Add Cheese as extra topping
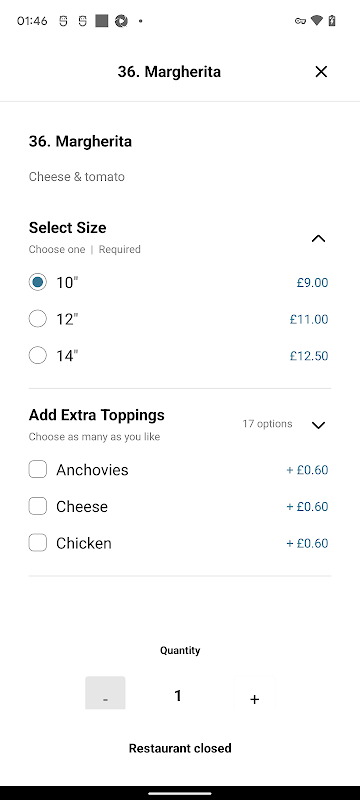 (x=38, y=506)
